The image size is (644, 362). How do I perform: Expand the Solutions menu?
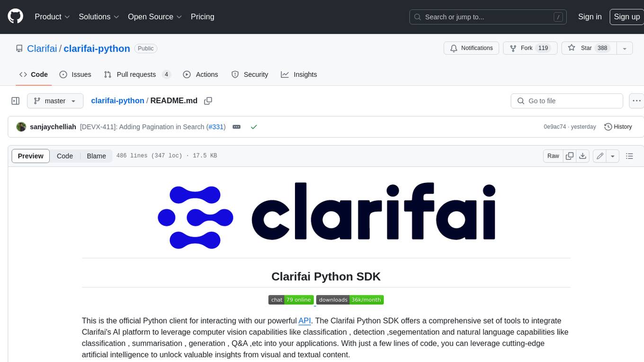tap(99, 17)
